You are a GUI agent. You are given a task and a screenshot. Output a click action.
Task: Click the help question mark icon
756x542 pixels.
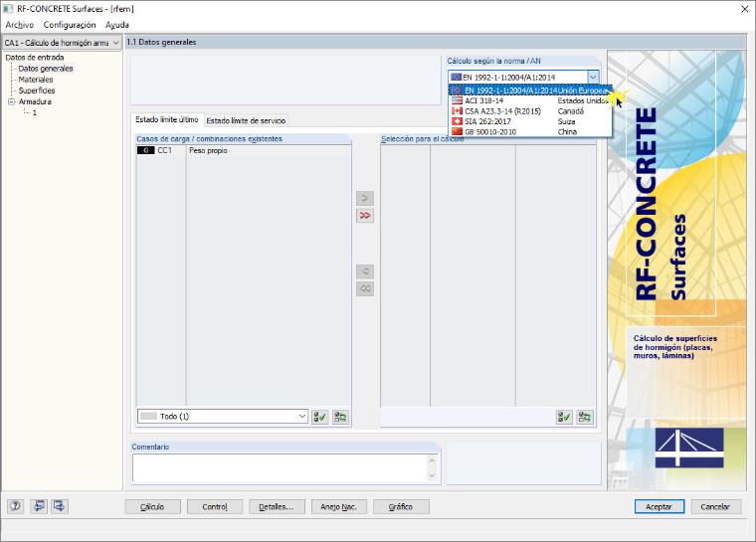15,506
